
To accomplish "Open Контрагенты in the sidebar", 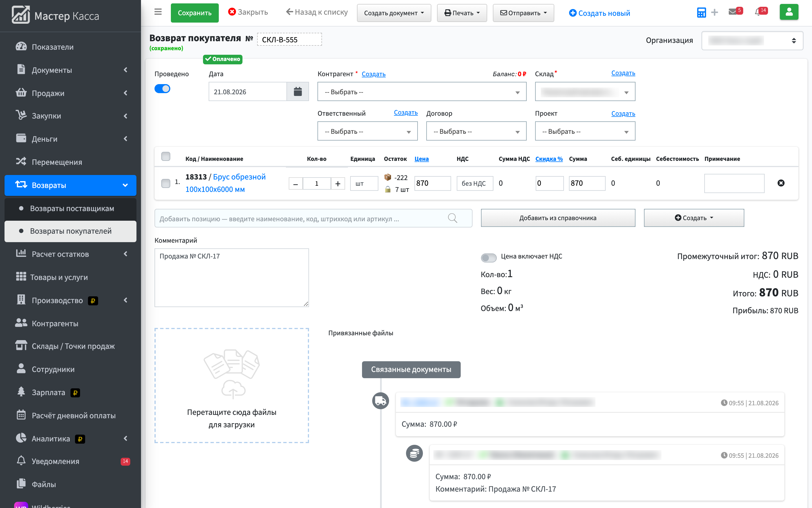I will click(x=70, y=323).
